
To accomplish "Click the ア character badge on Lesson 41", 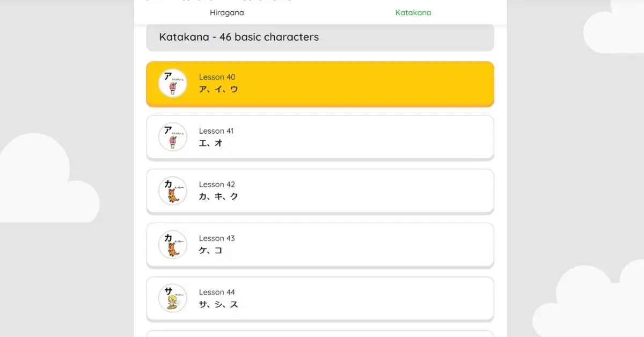I will (x=172, y=137).
